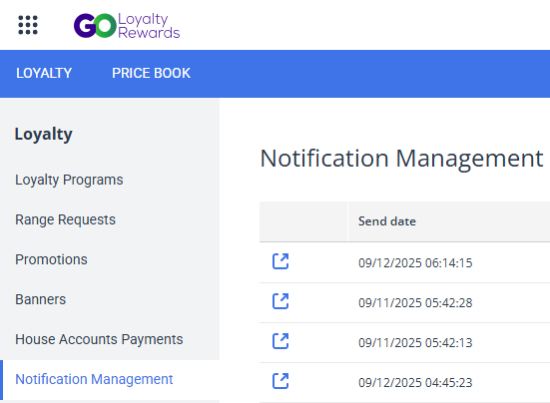Open Range Requests in the sidebar

click(x=65, y=220)
